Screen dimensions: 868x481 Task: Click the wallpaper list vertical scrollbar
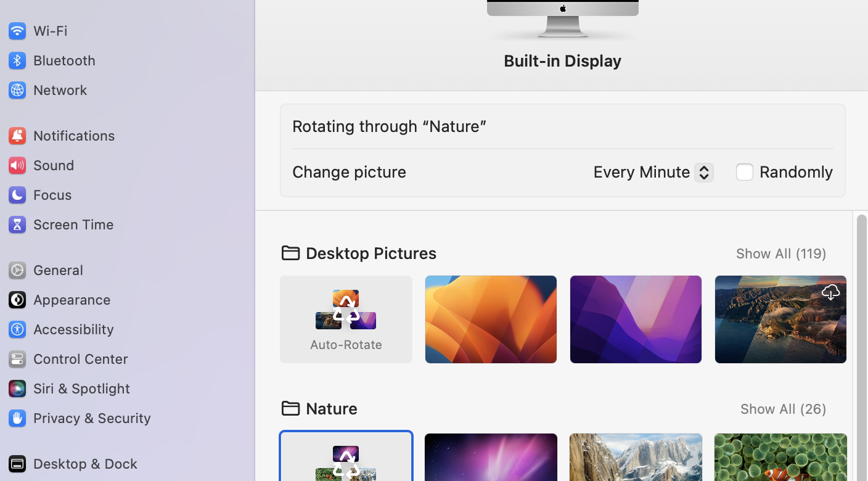tap(861, 348)
